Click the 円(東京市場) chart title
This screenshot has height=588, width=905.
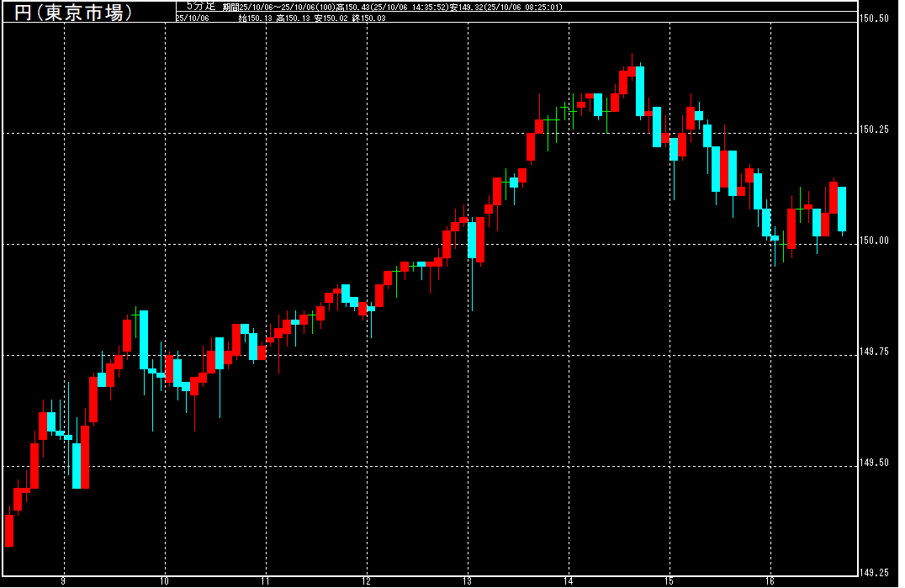click(74, 12)
